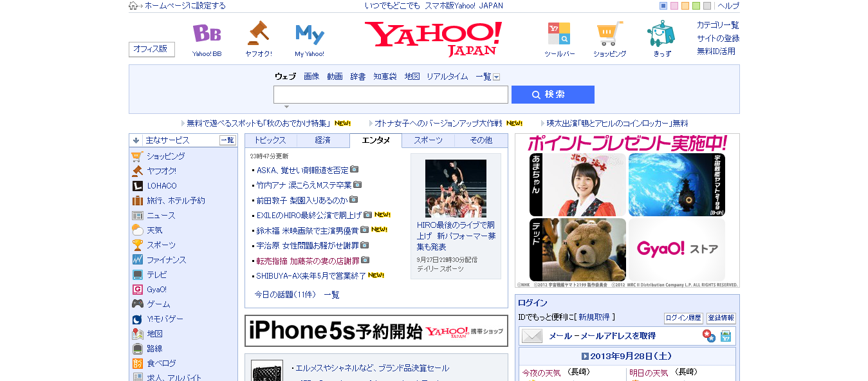Click the スポーツ trophy icon in sidebar

137,245
